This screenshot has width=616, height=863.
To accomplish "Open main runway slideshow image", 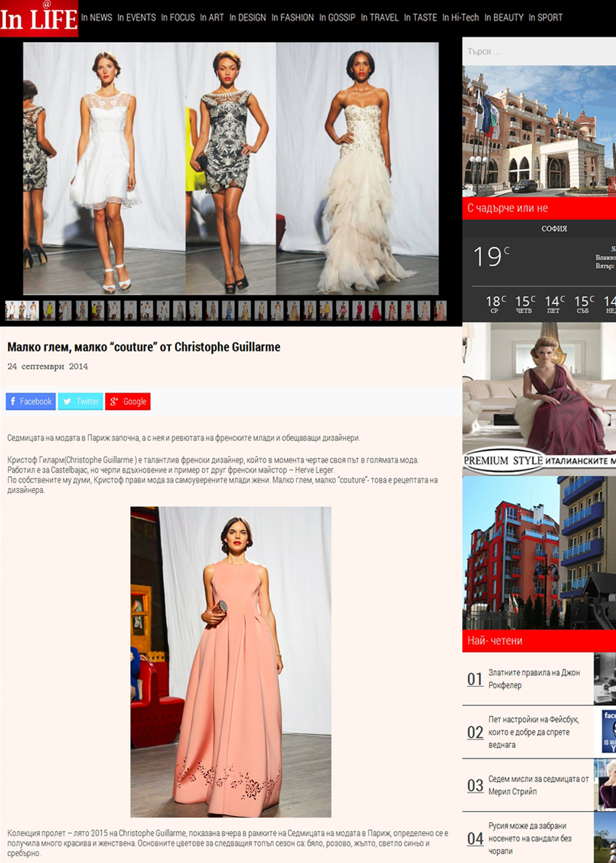I will (x=231, y=168).
